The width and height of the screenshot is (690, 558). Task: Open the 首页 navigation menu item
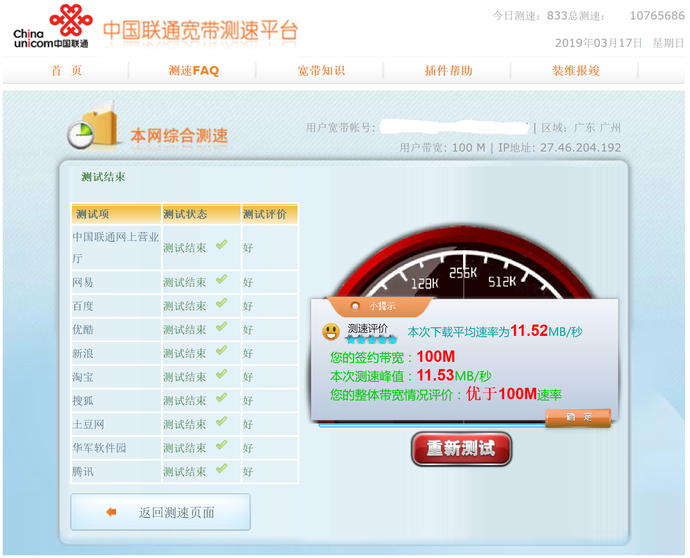[66, 70]
